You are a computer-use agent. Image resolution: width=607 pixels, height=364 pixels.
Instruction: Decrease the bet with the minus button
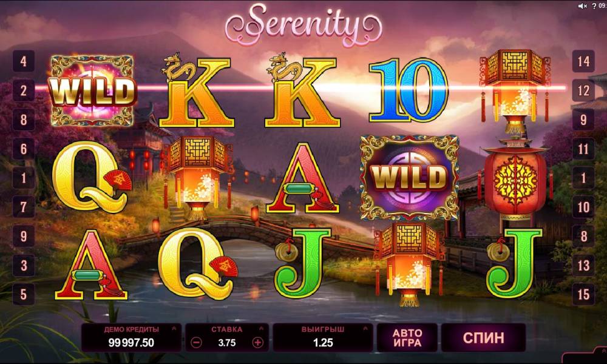coord(196,342)
